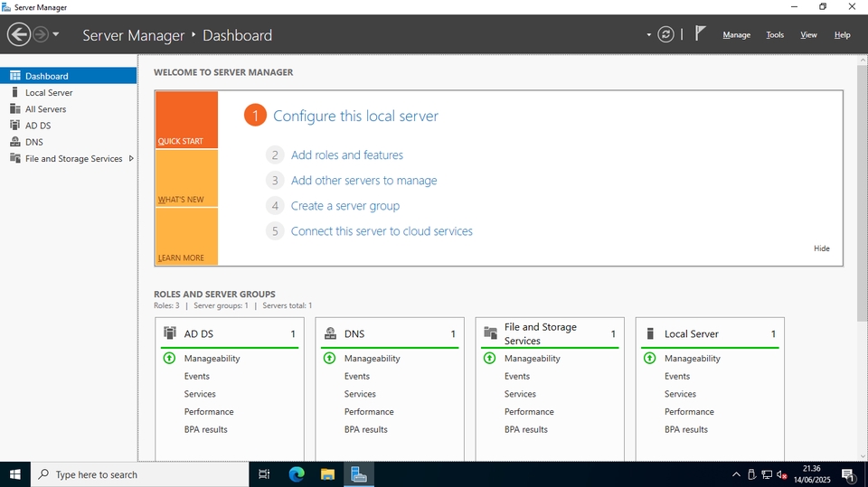
Task: Click Add roles and features link
Action: 346,155
